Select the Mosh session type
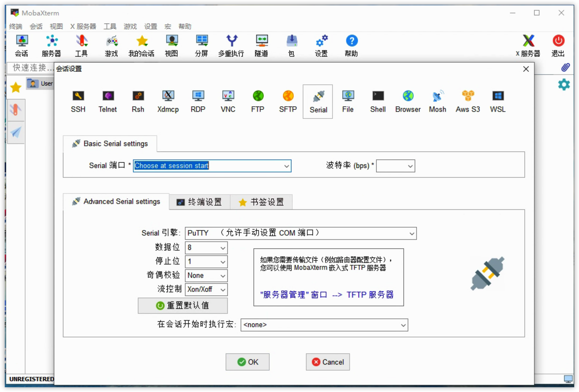579x392 pixels. click(x=438, y=102)
